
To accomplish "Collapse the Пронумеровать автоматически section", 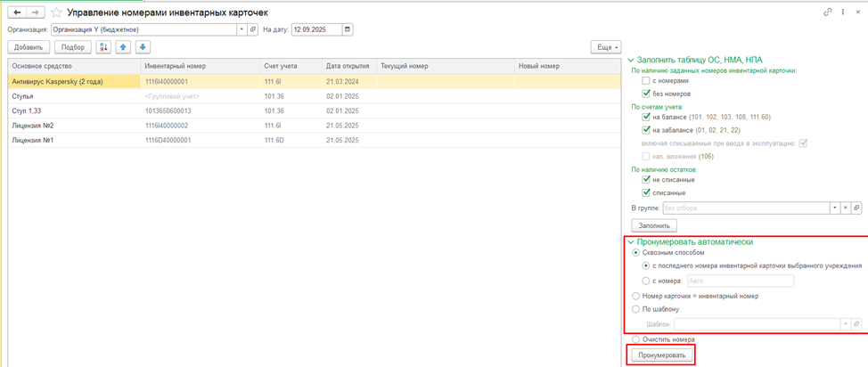I will tap(631, 242).
